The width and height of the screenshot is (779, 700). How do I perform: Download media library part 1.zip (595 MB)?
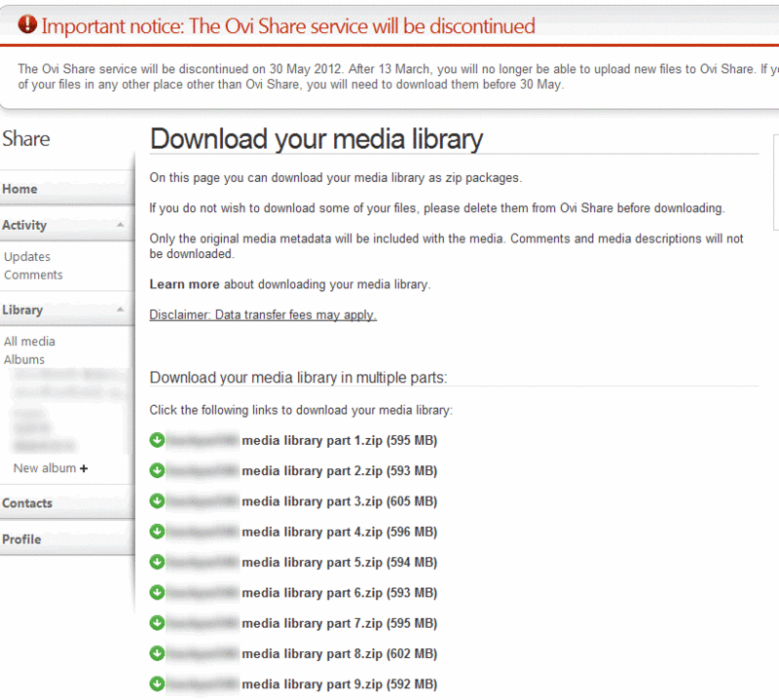[x=339, y=441]
